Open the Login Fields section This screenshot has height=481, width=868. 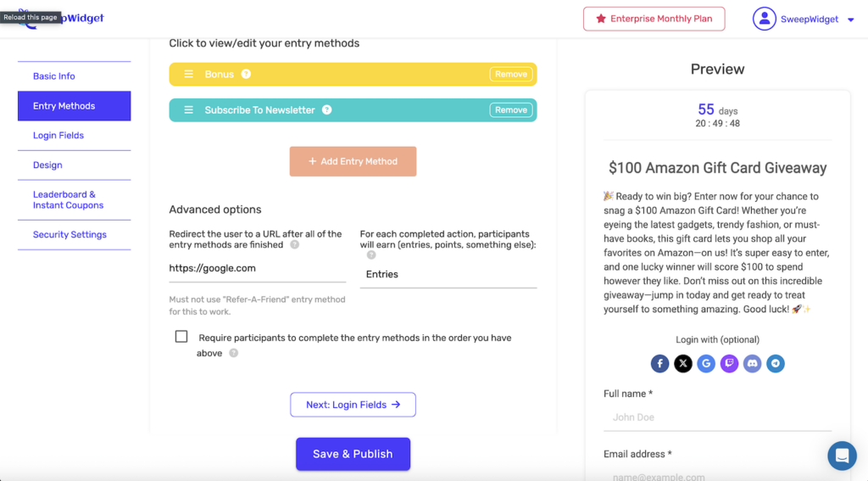(58, 136)
